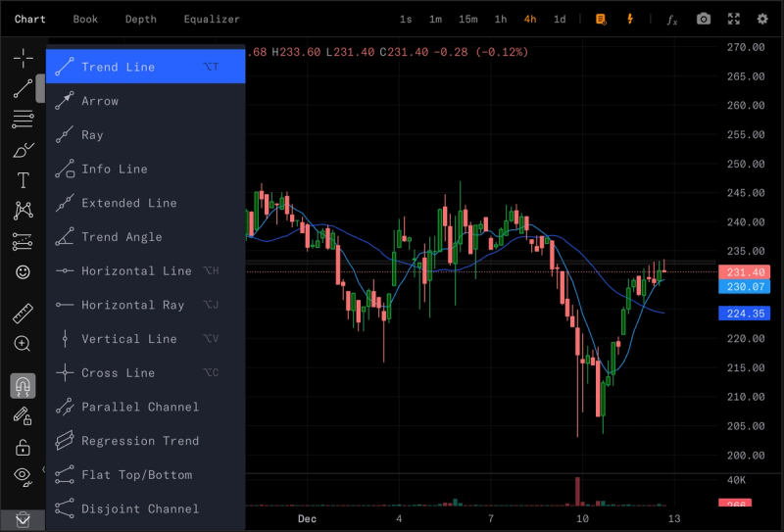Viewport: 784px width, 532px height.
Task: Set the interval to 1h
Action: pyautogui.click(x=501, y=19)
